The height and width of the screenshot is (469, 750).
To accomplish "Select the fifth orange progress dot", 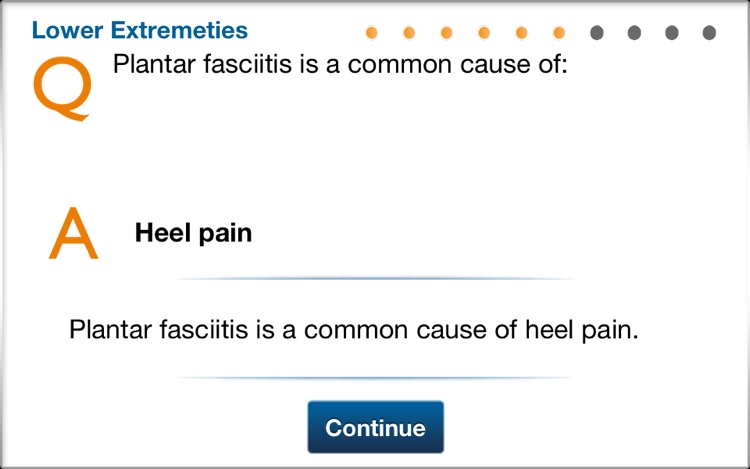I will click(521, 33).
